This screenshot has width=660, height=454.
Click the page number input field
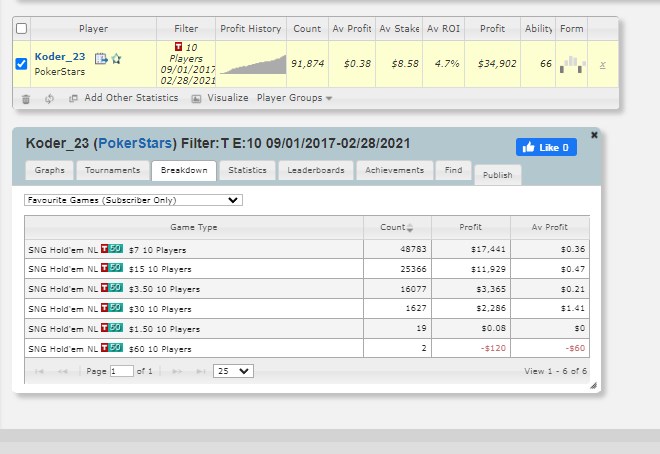[x=122, y=371]
